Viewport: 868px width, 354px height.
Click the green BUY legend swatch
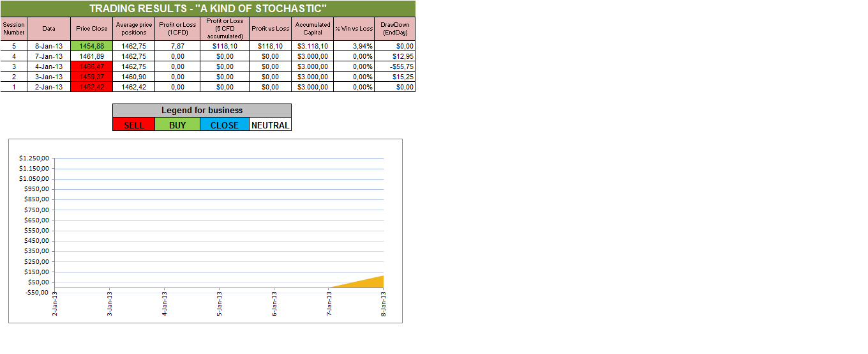[x=177, y=125]
